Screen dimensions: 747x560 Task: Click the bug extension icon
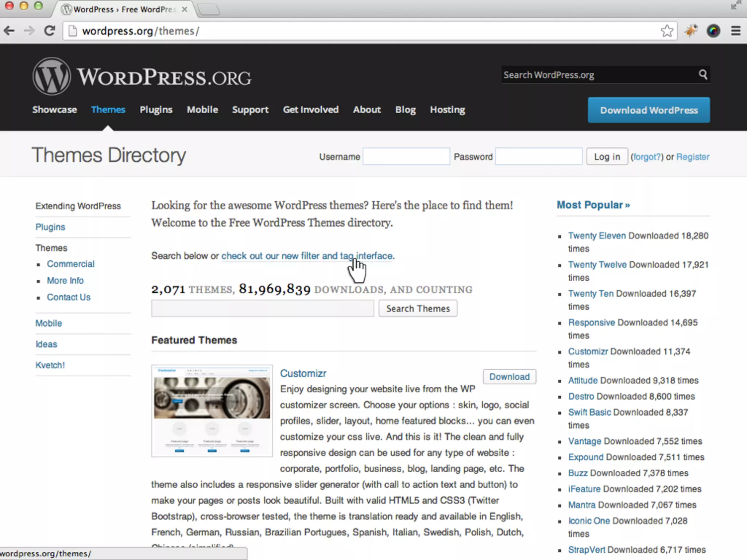(x=690, y=31)
